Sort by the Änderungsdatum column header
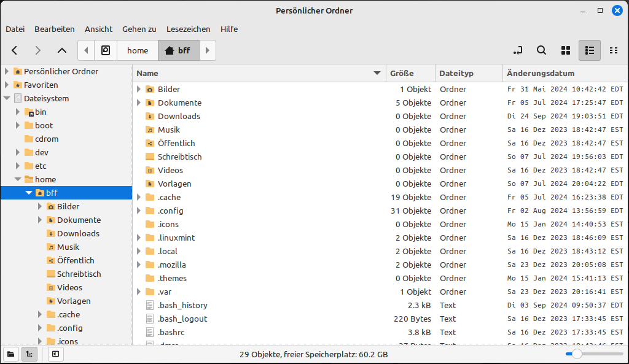 click(x=565, y=74)
